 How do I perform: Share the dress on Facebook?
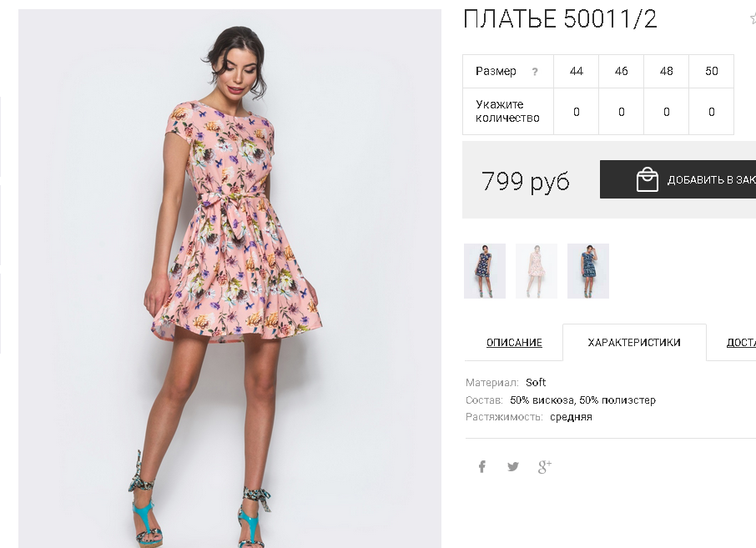[x=481, y=466]
